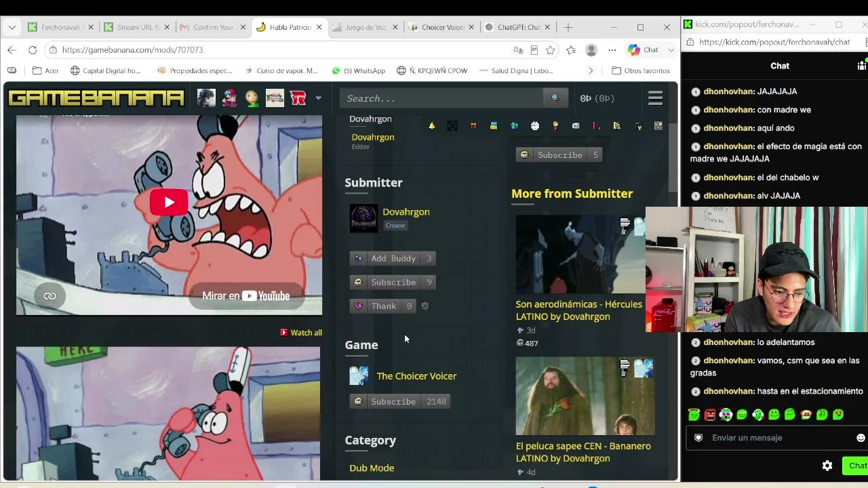
Task: Open the translate page icon in address bar
Action: (x=518, y=50)
